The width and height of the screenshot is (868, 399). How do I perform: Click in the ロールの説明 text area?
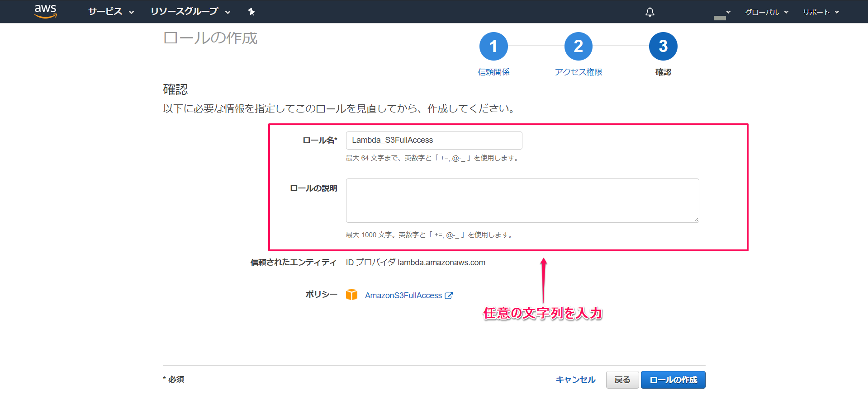522,201
